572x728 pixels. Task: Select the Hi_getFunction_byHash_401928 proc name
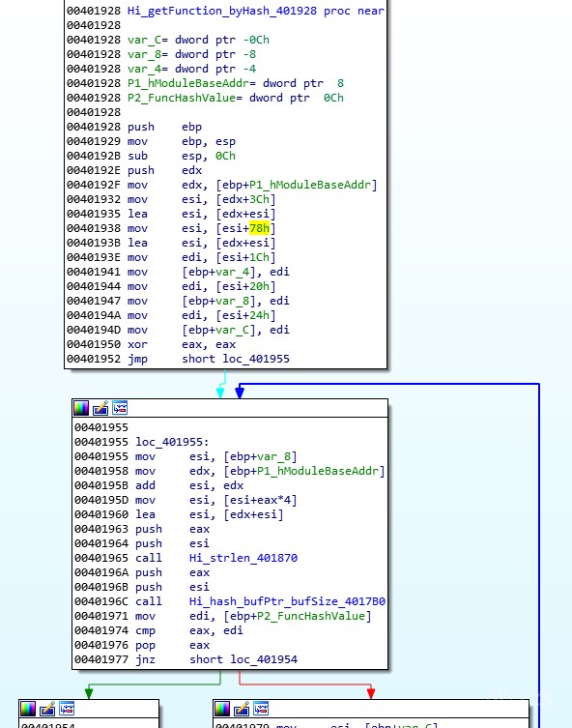[222, 11]
